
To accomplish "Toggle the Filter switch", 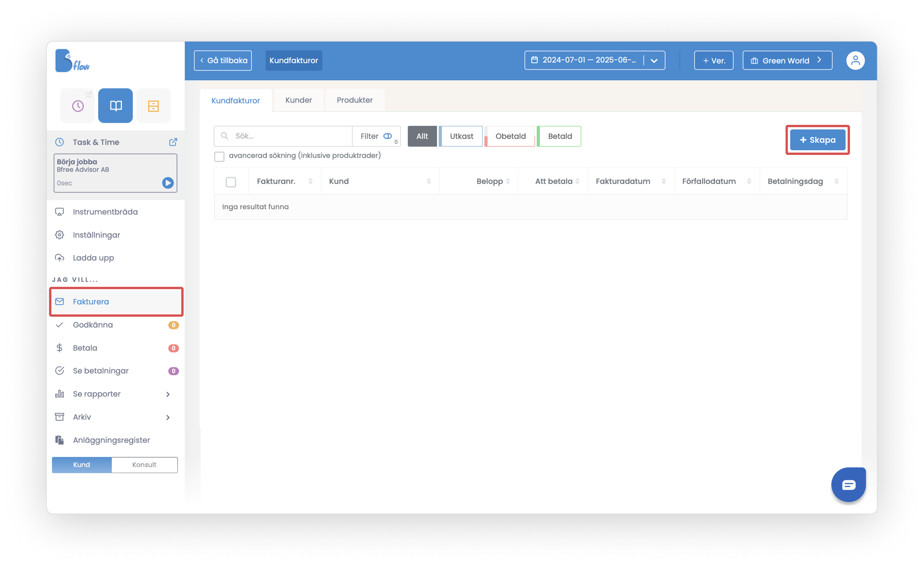I will [387, 136].
